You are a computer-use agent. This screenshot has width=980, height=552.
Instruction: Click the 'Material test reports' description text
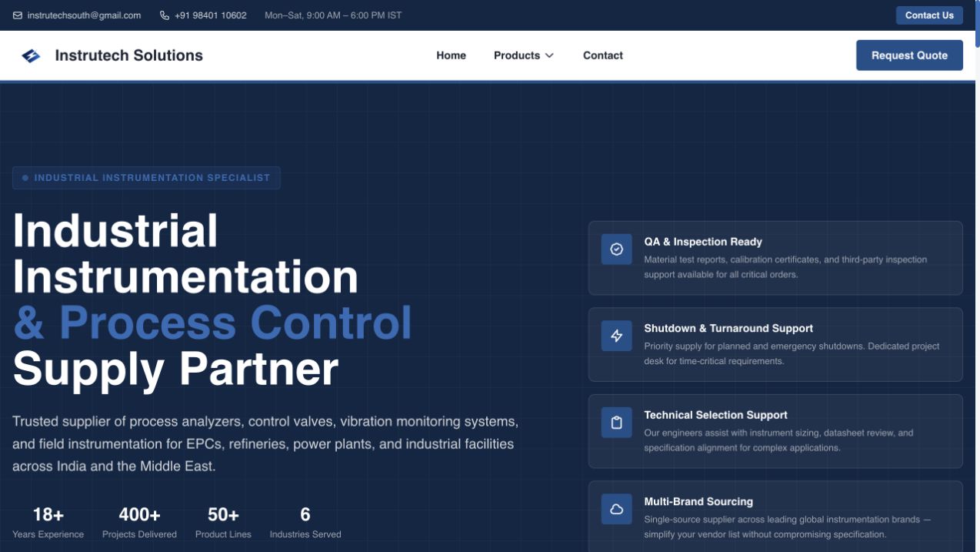point(785,267)
